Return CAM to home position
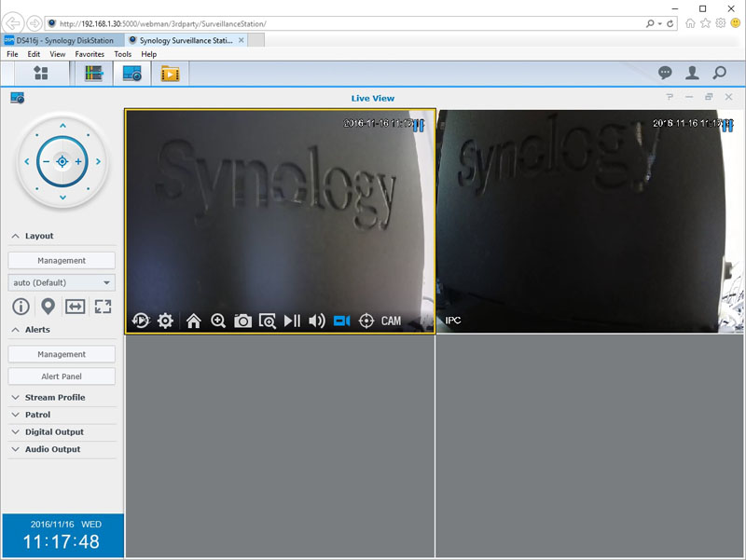The width and height of the screenshot is (746, 560). click(194, 321)
